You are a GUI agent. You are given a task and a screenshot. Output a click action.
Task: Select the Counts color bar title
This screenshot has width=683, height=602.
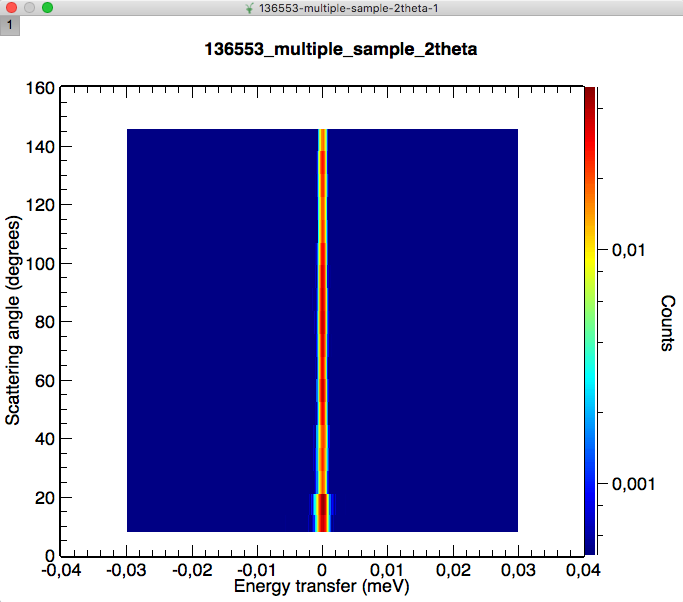click(x=667, y=323)
